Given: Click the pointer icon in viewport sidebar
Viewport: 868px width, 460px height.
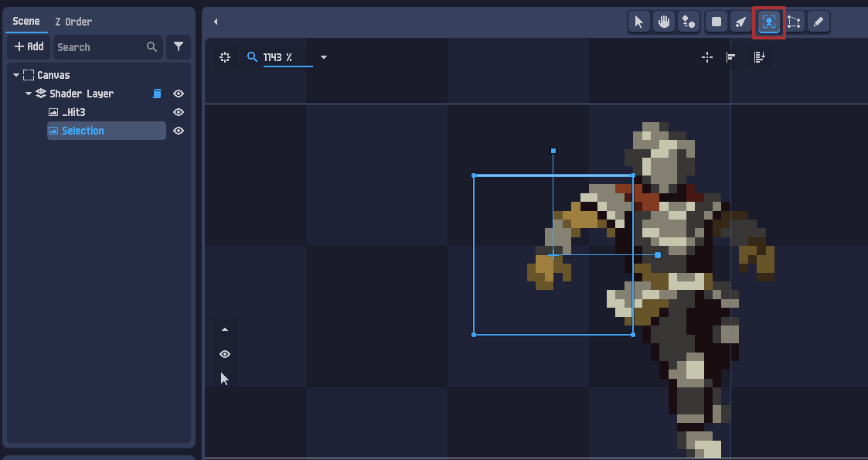Looking at the screenshot, I should (x=225, y=379).
